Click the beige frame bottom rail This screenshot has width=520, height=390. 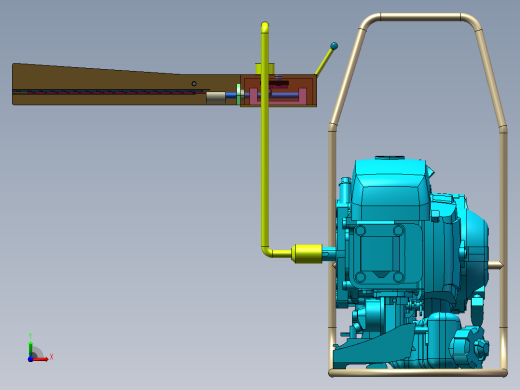418,372
